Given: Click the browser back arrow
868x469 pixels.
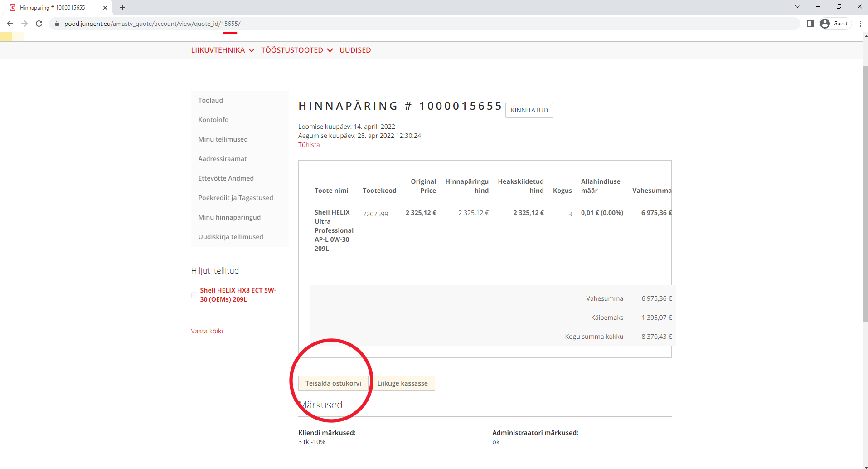Looking at the screenshot, I should [x=10, y=24].
